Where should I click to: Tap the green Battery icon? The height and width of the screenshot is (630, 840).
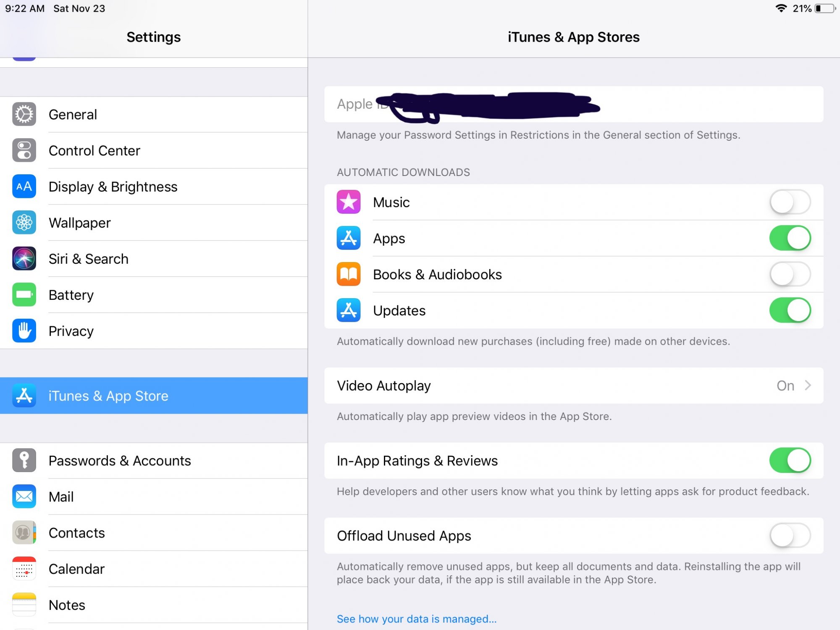point(24,295)
